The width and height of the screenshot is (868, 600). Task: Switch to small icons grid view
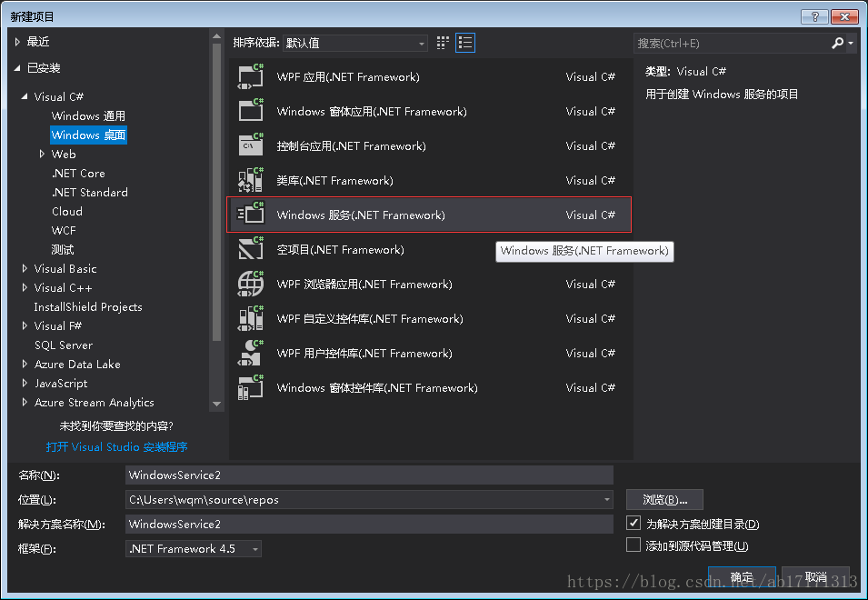(443, 43)
